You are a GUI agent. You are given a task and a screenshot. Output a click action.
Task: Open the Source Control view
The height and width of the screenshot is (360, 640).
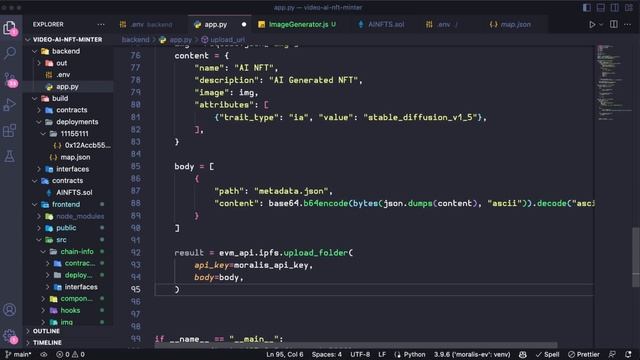[9, 79]
